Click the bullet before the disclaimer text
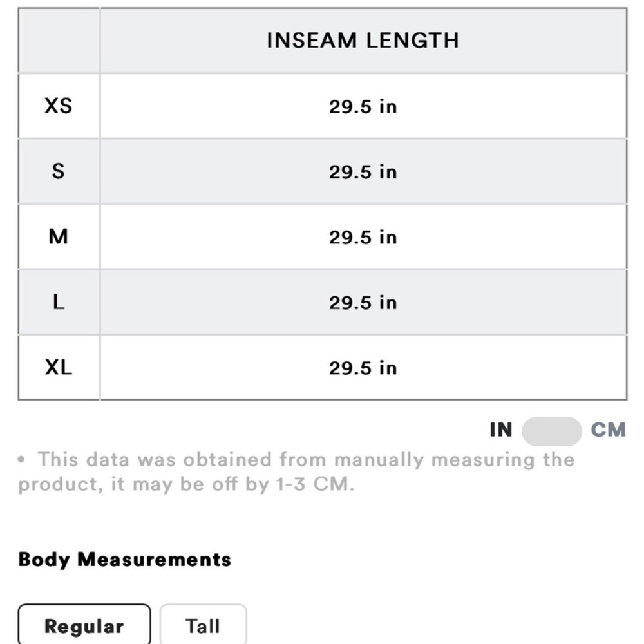This screenshot has height=644, width=644. (x=21, y=460)
